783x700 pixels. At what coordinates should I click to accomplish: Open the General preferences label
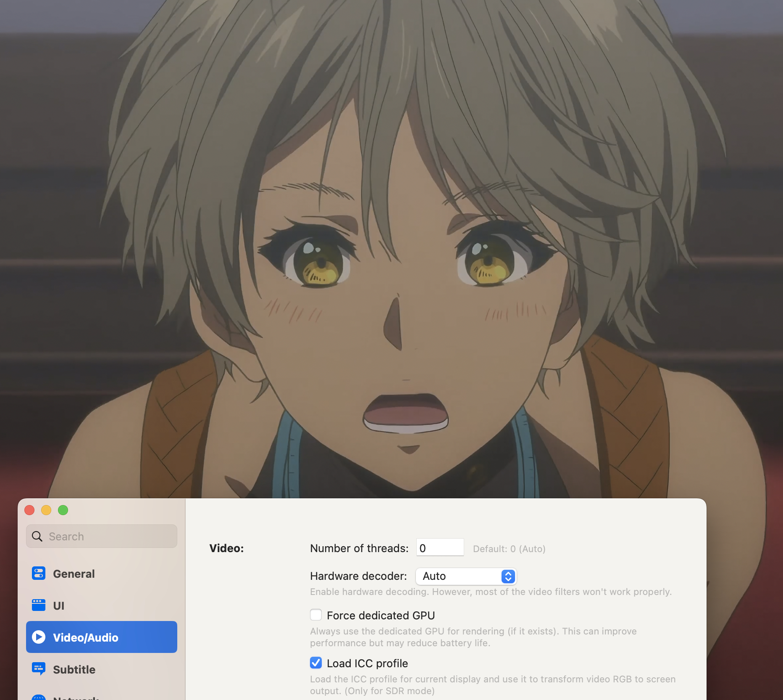coord(74,574)
